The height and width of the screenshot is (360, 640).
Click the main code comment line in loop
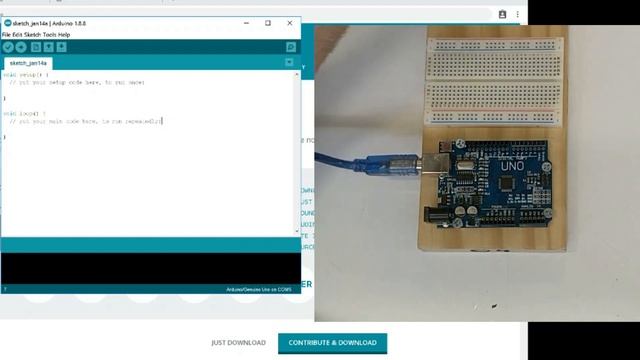tap(85, 122)
